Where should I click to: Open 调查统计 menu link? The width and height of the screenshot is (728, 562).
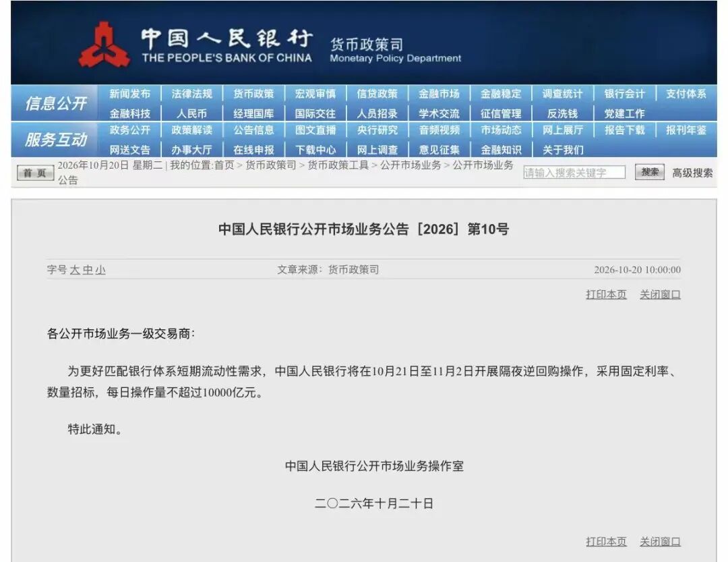pyautogui.click(x=562, y=94)
